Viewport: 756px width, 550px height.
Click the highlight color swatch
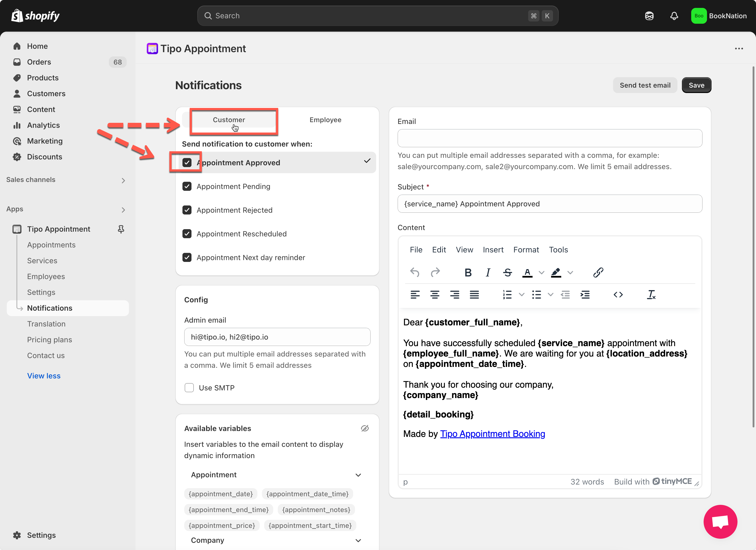pos(556,272)
